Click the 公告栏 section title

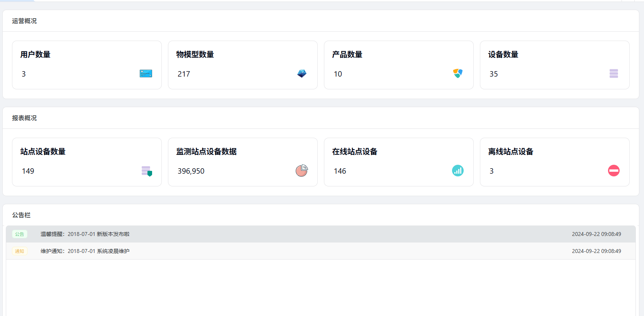point(21,215)
